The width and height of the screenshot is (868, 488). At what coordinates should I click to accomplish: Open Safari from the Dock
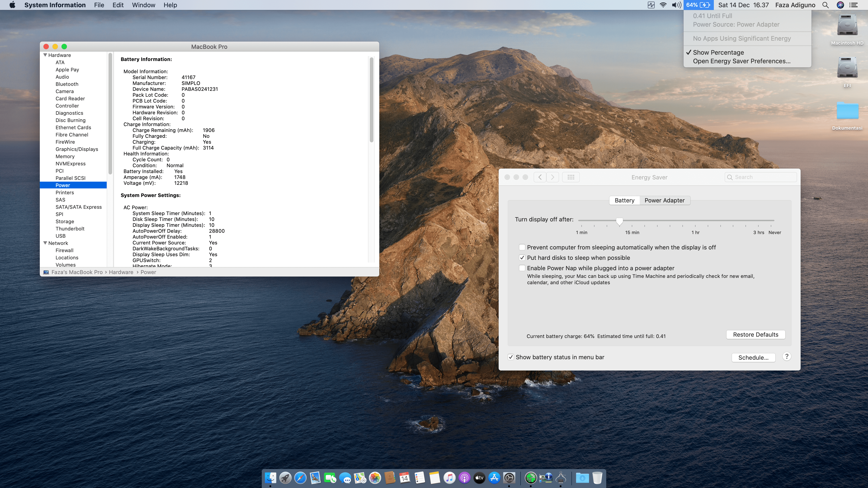point(300,478)
